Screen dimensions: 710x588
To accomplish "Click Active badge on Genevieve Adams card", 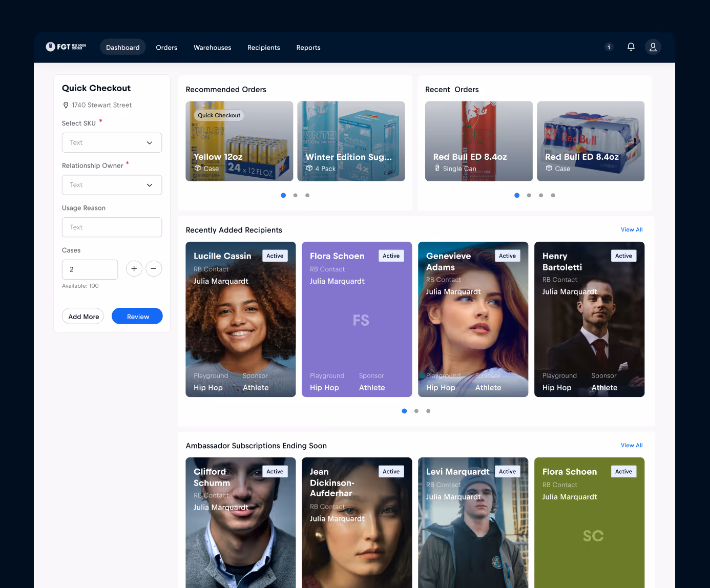I will [x=508, y=256].
